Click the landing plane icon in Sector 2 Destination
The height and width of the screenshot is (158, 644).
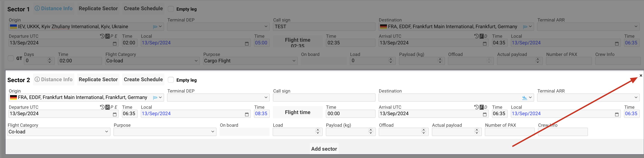[x=524, y=98]
